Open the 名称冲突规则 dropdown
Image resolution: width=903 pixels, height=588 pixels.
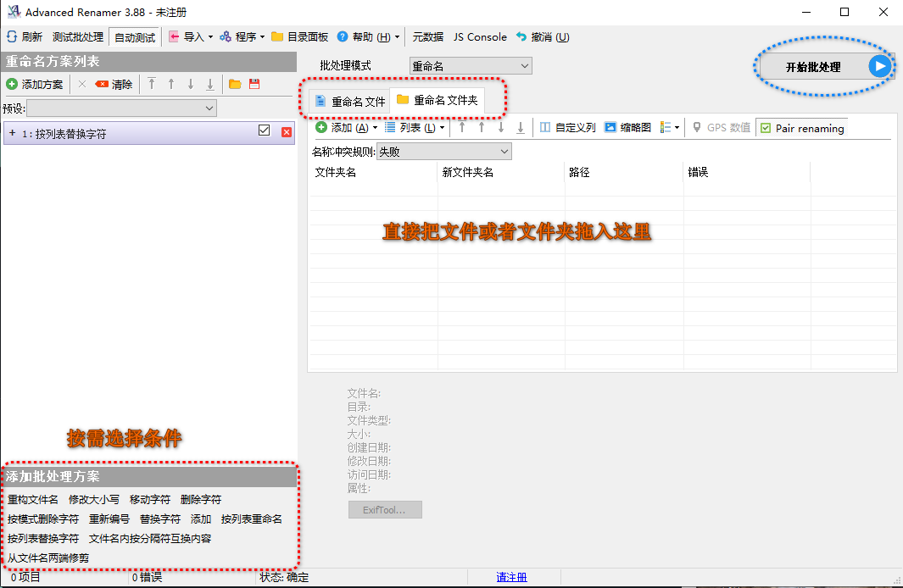click(443, 152)
